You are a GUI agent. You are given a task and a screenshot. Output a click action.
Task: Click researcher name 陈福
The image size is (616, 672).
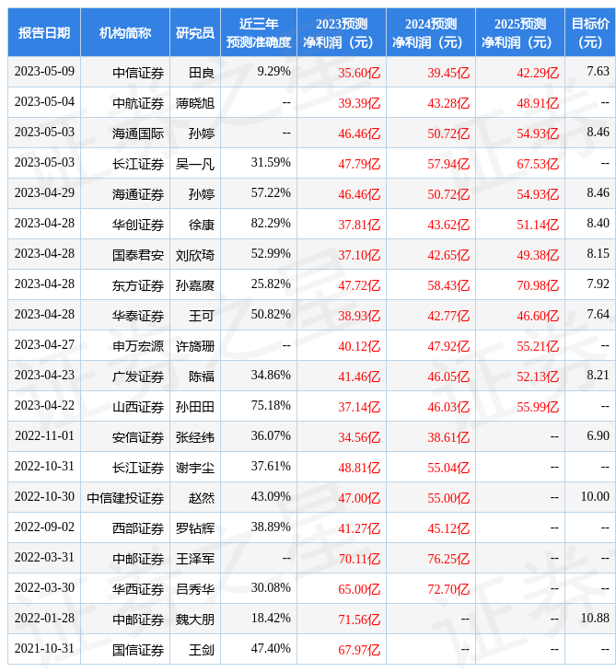pos(202,377)
